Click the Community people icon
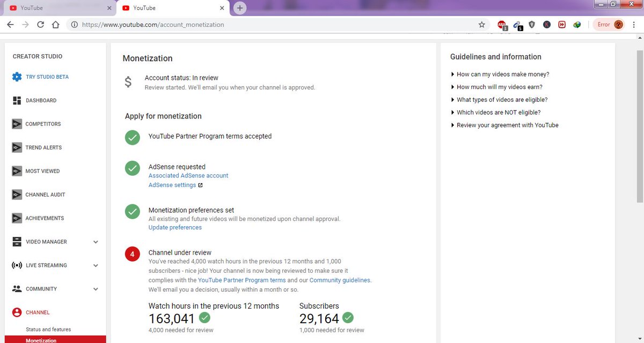The width and height of the screenshot is (644, 343). tap(17, 289)
